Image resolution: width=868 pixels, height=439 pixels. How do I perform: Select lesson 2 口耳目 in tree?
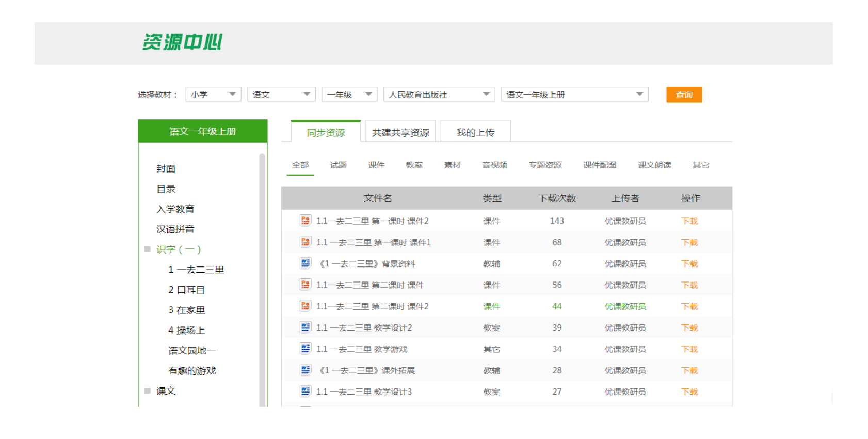tap(186, 290)
